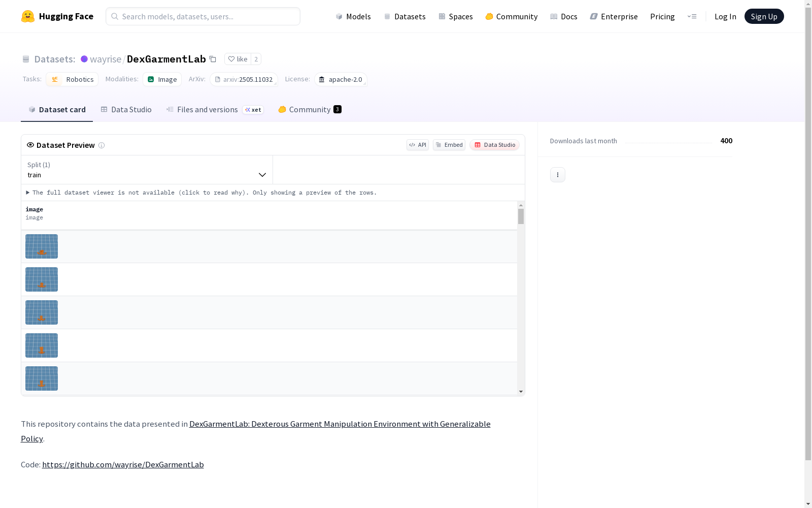Click the preview table scrollbar thumb
The height and width of the screenshot is (508, 812).
[x=521, y=216]
